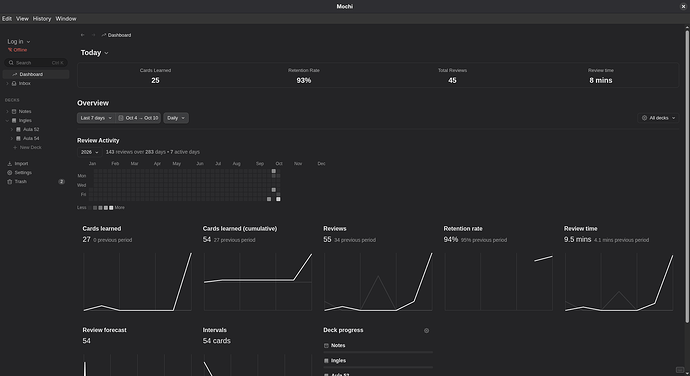Viewport: 690px width, 376px height.
Task: Click the Cards Learned 25 stat
Action: pos(155,76)
